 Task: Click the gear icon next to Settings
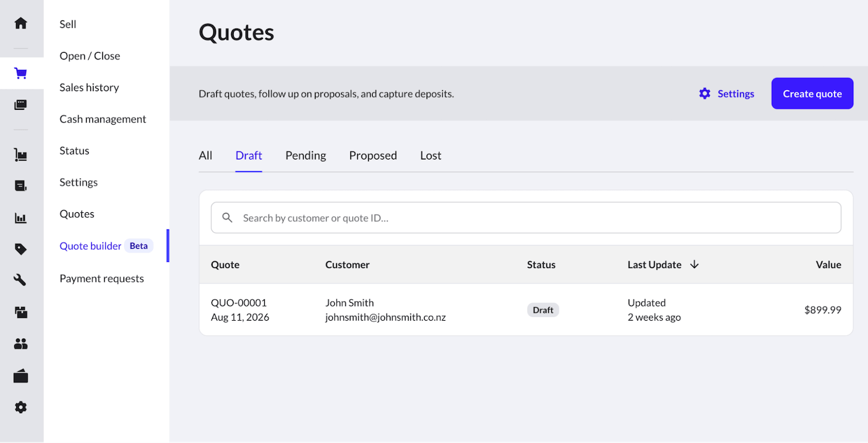705,94
